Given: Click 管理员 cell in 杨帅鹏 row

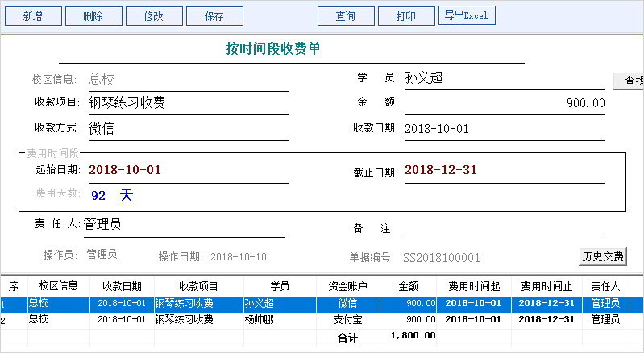Looking at the screenshot, I should [605, 319].
